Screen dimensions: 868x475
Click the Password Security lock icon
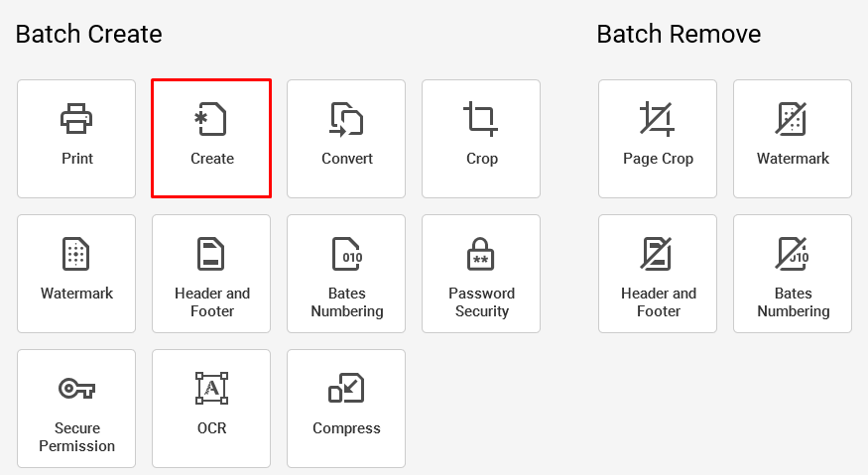[480, 254]
